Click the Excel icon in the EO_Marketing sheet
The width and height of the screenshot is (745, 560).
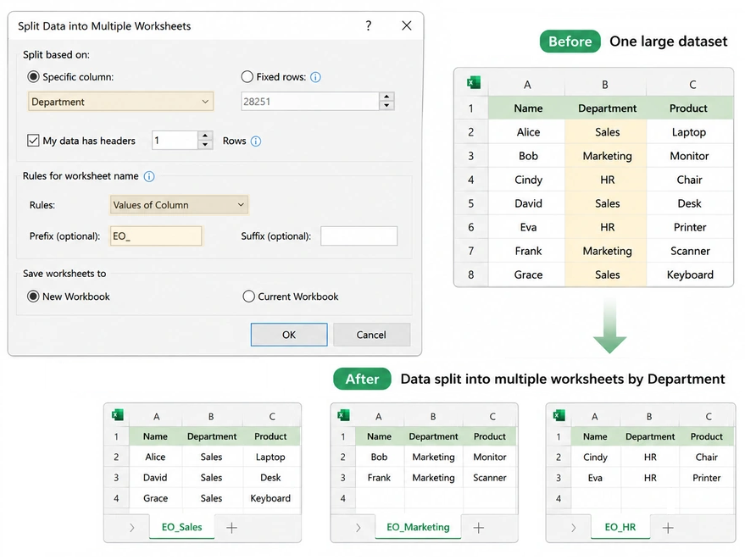point(343,414)
